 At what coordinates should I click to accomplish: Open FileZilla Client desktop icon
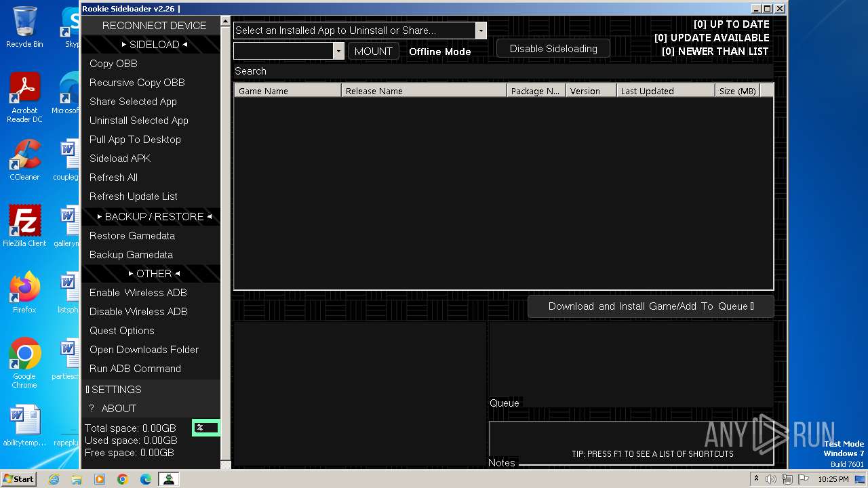click(x=24, y=226)
